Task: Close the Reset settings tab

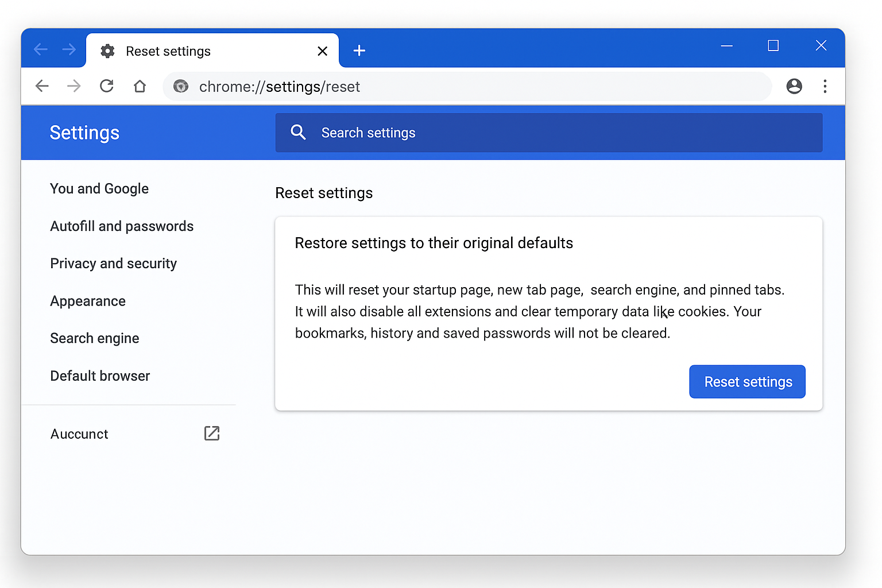Action: [322, 51]
